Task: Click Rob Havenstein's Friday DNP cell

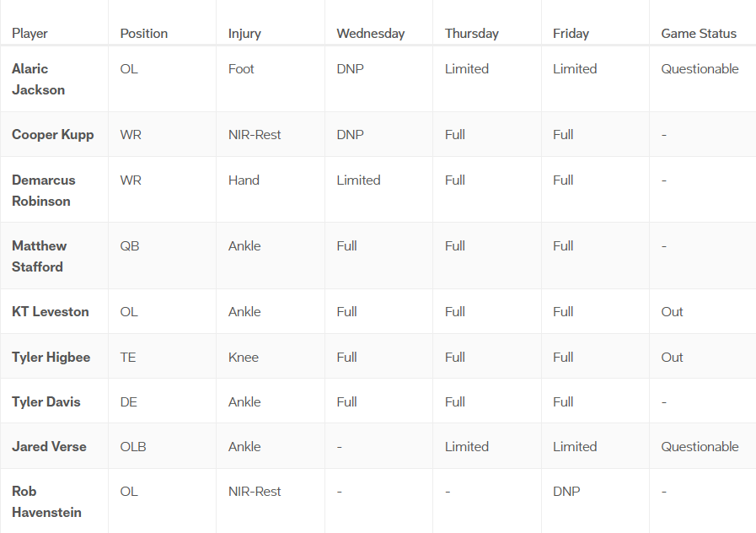Action: (566, 492)
